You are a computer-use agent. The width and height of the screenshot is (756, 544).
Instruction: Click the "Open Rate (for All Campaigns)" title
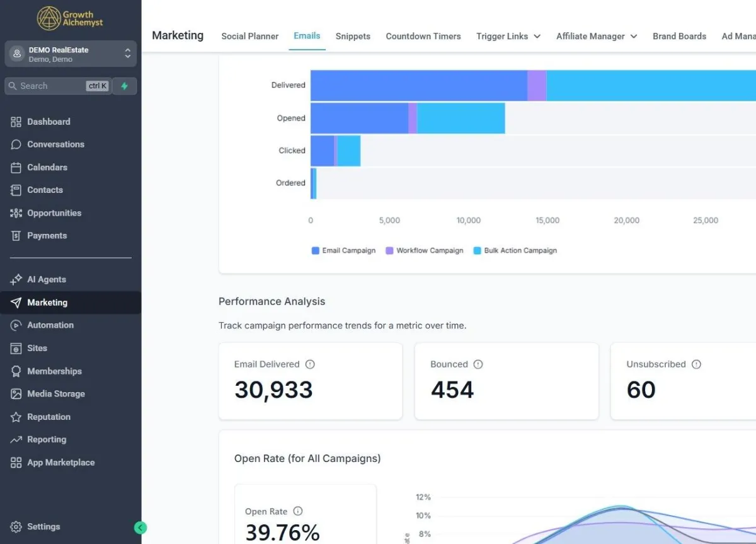point(307,458)
